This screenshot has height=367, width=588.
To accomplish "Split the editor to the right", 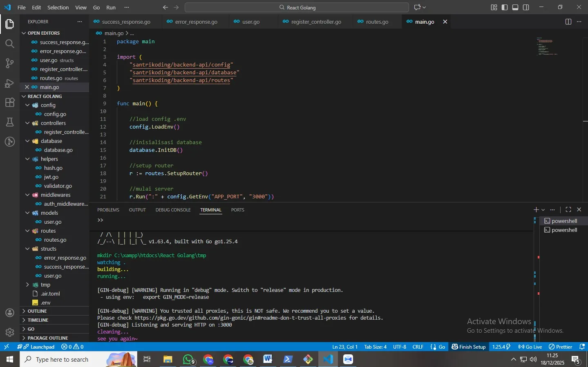I will tap(568, 22).
